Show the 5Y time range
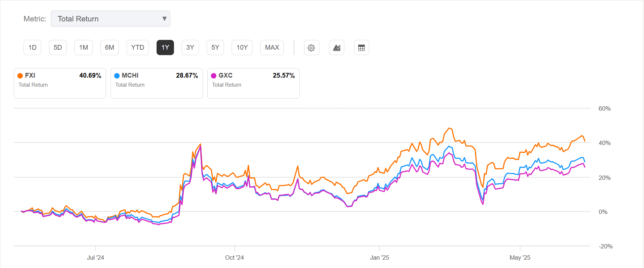 [215, 48]
